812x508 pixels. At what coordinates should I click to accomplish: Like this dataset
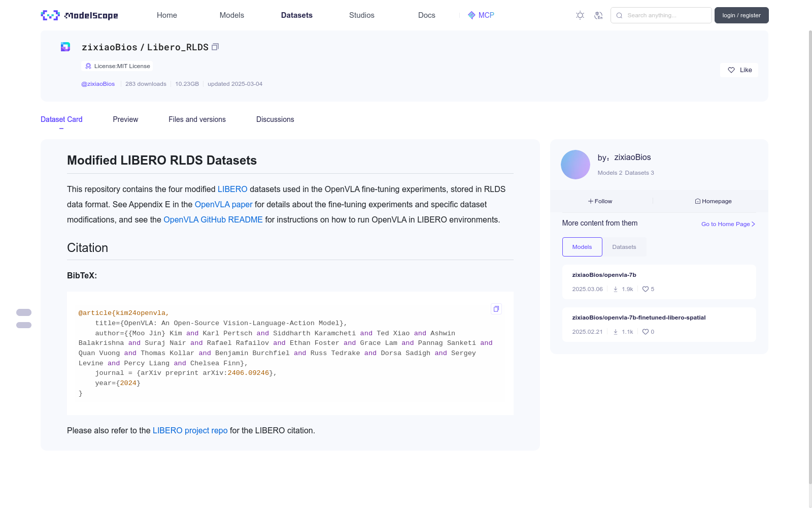pos(739,70)
